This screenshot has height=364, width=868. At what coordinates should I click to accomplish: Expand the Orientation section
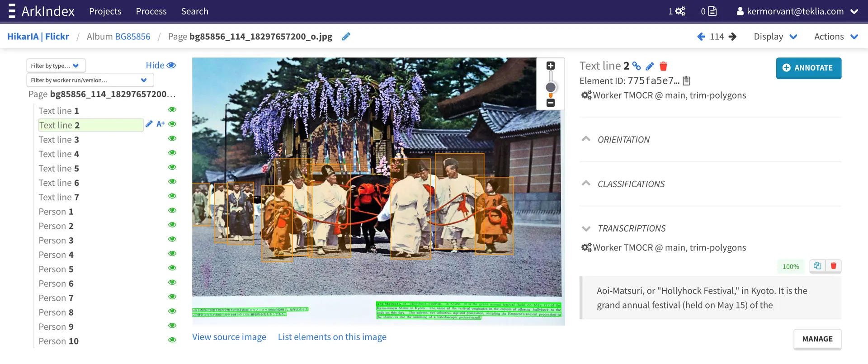[586, 139]
